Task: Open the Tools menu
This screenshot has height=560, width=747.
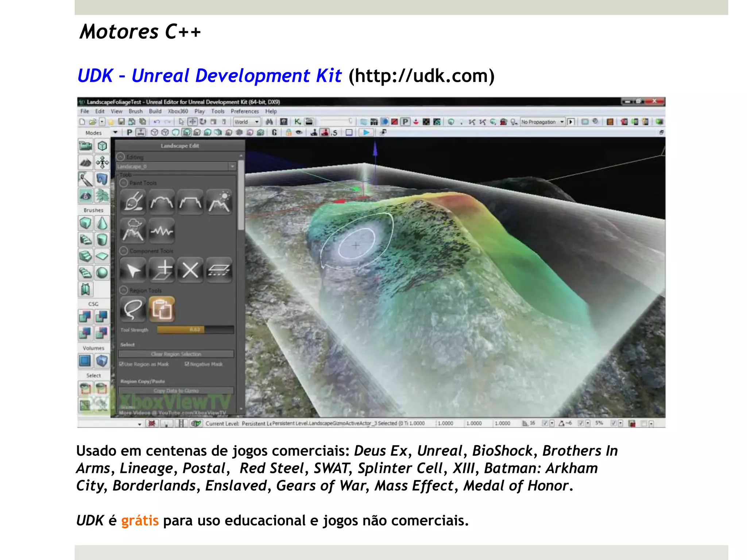Action: pyautogui.click(x=218, y=111)
